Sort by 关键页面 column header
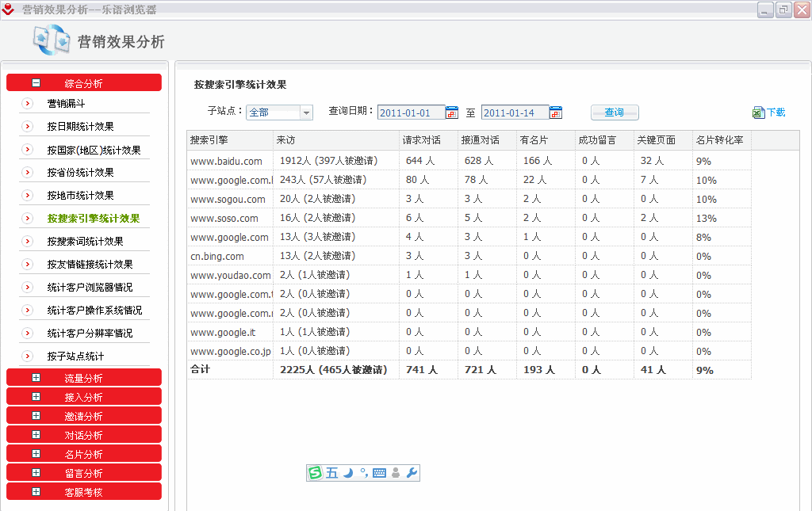Viewport: 812px width, 511px height. pyautogui.click(x=663, y=140)
